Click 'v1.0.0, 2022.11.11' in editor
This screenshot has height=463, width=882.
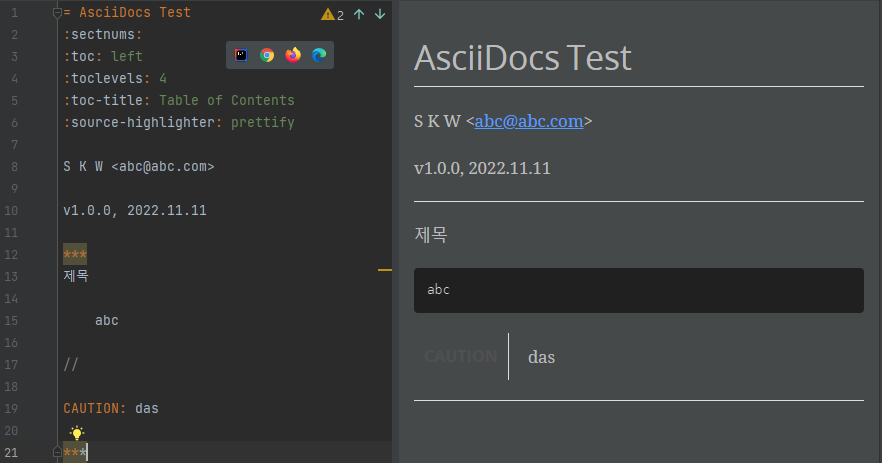tap(135, 210)
